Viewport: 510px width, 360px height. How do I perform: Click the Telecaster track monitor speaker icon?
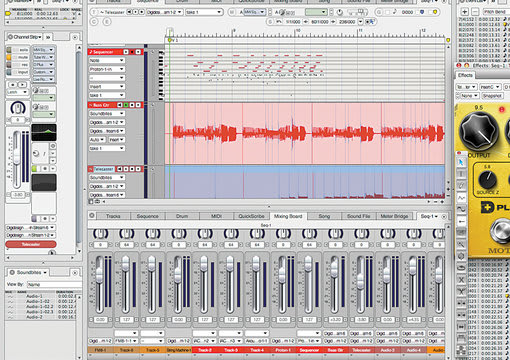120,169
